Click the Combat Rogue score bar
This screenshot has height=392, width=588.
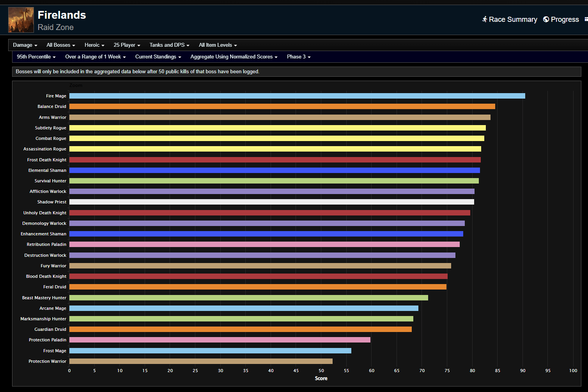(277, 138)
